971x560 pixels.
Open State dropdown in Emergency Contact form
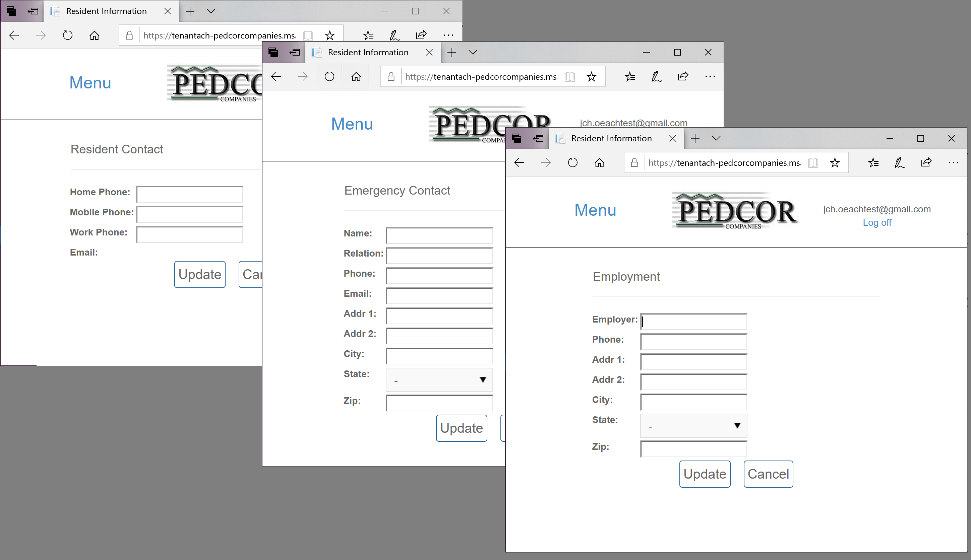tap(439, 379)
